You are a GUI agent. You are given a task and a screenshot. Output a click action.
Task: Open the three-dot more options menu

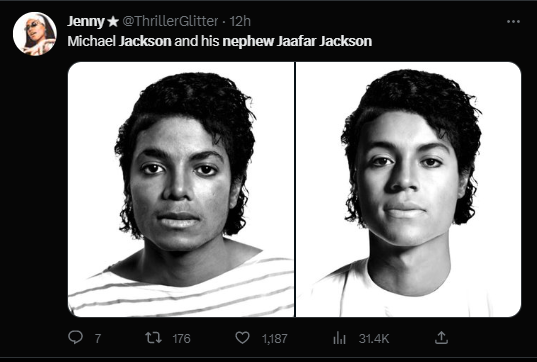pos(513,22)
